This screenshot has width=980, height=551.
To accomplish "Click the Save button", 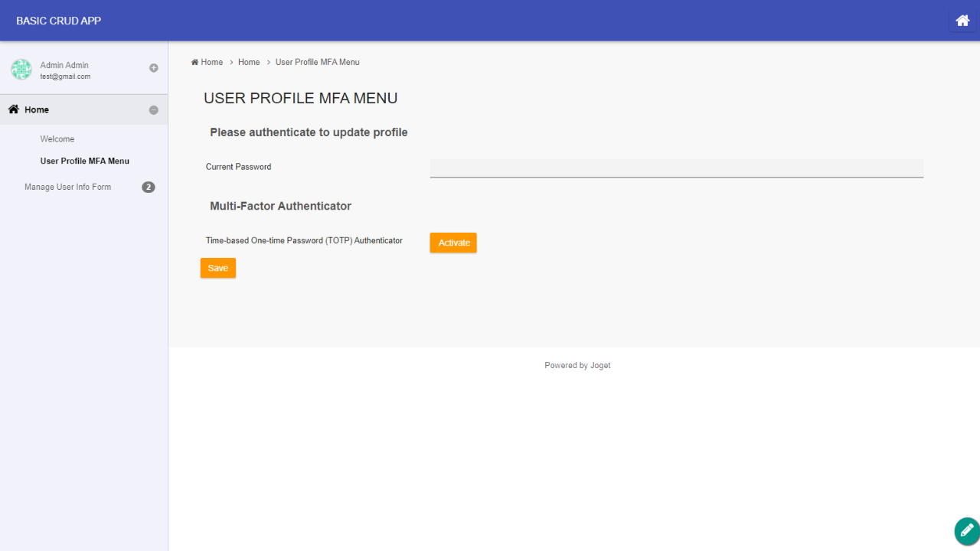I will pyautogui.click(x=218, y=268).
